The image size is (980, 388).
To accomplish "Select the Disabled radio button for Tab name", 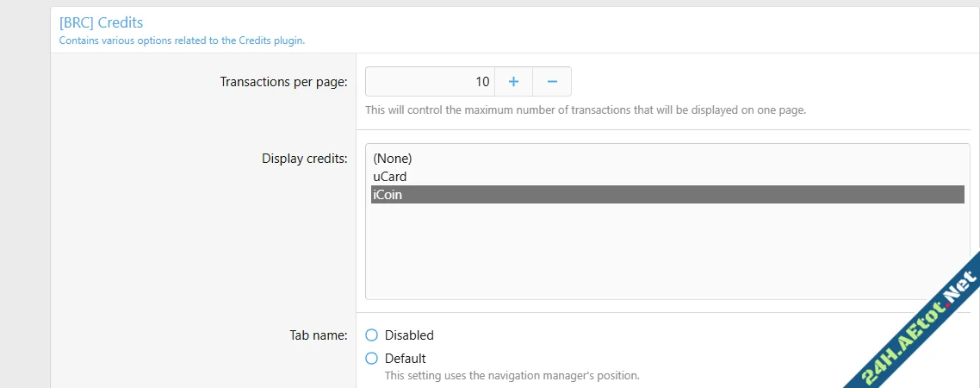I will click(x=372, y=335).
